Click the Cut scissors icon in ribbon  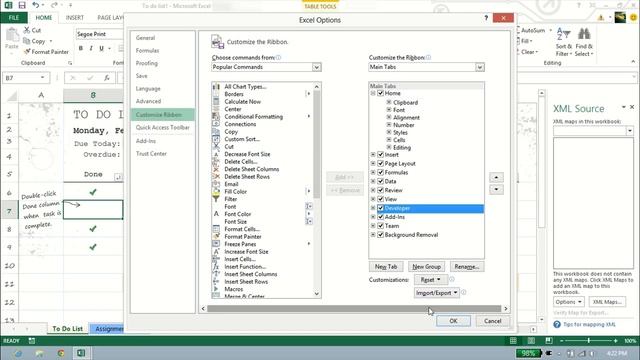[27, 30]
